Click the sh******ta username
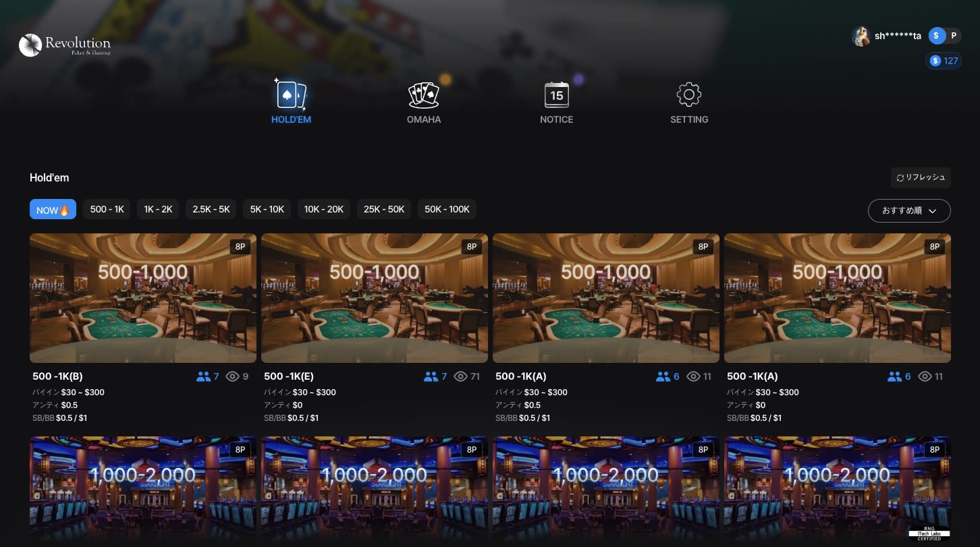Image resolution: width=980 pixels, height=547 pixels. click(898, 36)
